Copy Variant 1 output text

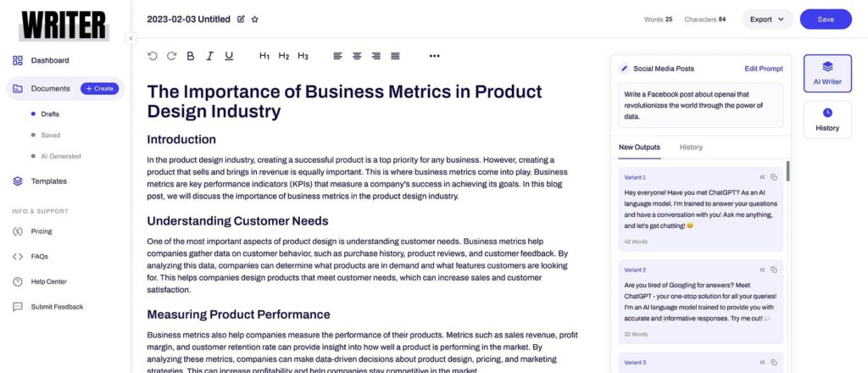click(x=774, y=177)
